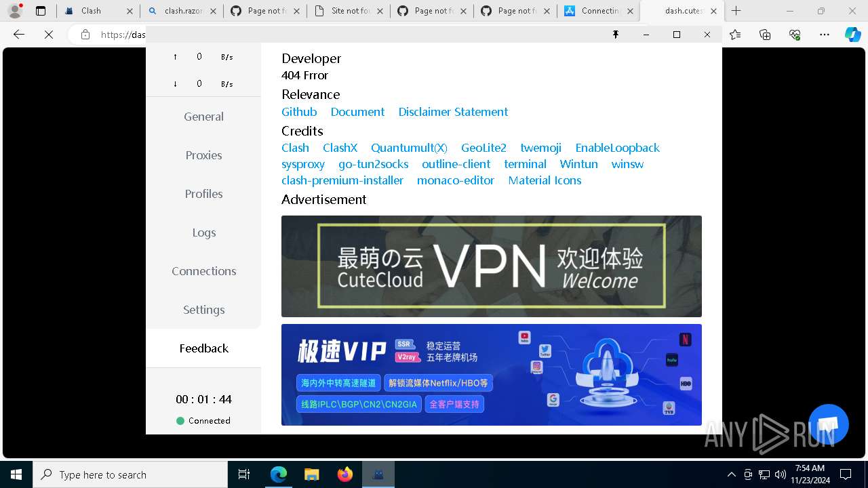The width and height of the screenshot is (868, 488).
Task: Open Microsoft Edge from taskbar
Action: 279,474
